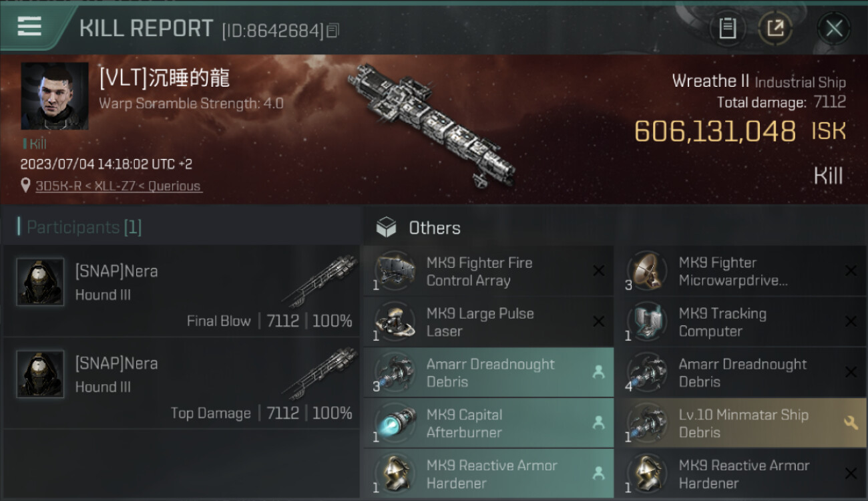Select the MK9 Large Pulse Laser item

pos(488,322)
